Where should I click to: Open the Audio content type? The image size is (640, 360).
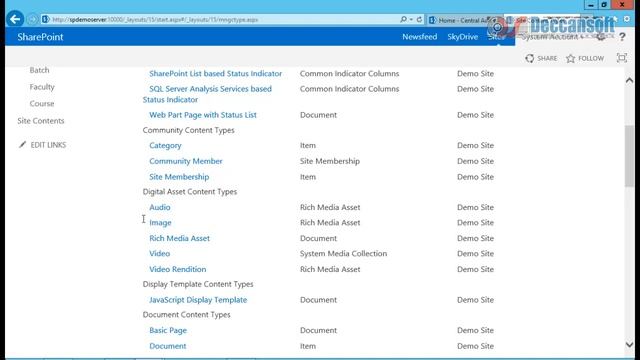click(160, 207)
